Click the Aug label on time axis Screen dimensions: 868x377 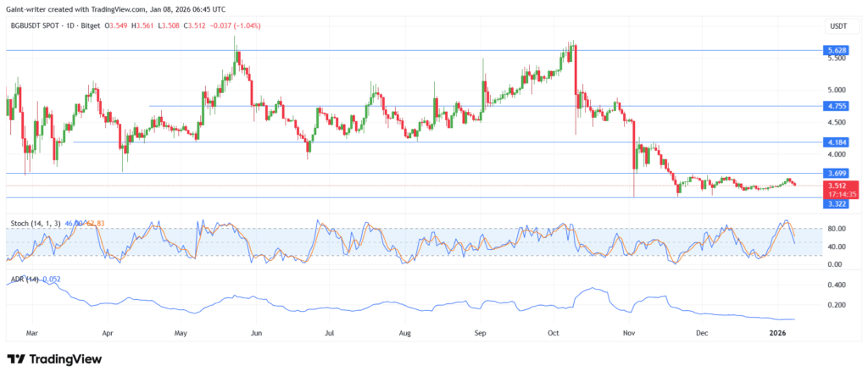click(x=404, y=334)
